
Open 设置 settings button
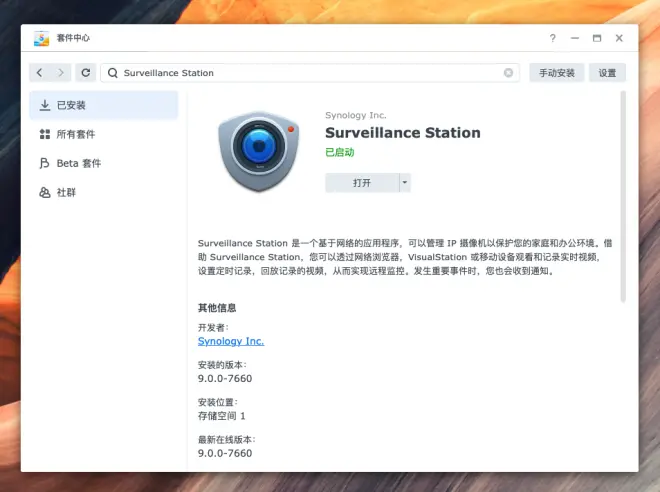pyautogui.click(x=607, y=73)
